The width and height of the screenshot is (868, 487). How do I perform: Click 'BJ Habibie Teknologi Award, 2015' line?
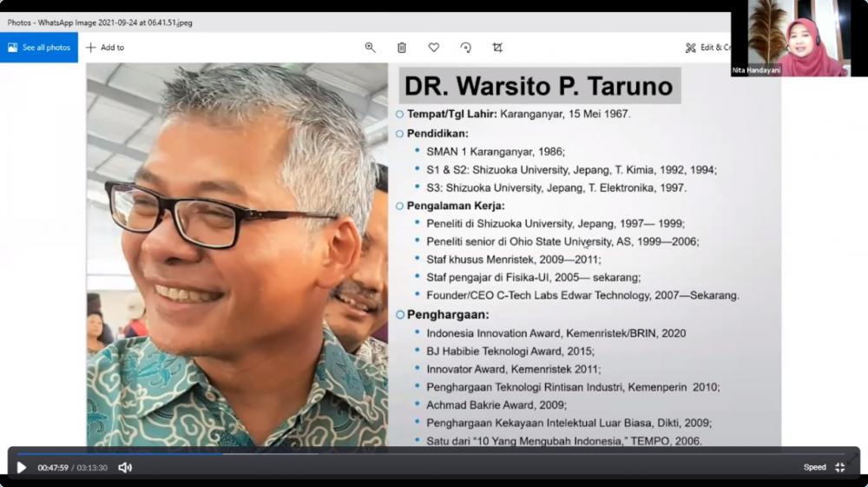510,352
